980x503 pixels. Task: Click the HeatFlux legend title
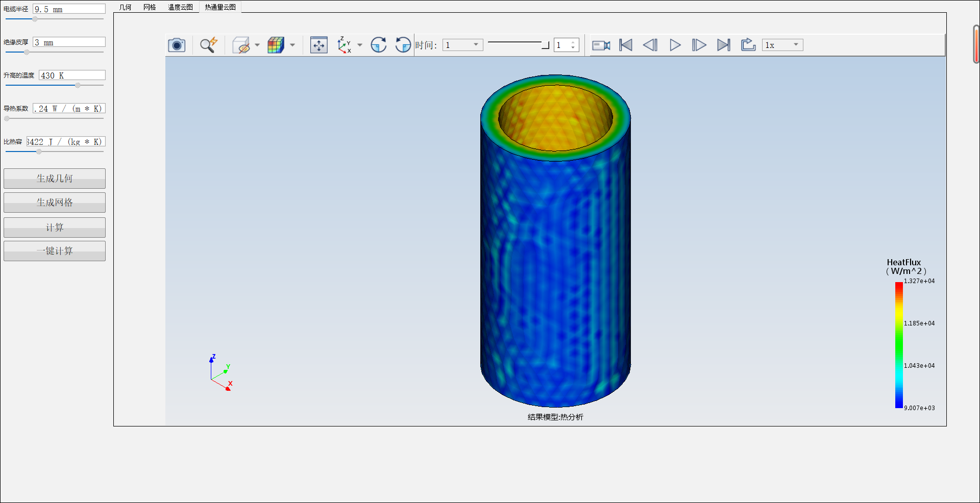click(x=905, y=267)
